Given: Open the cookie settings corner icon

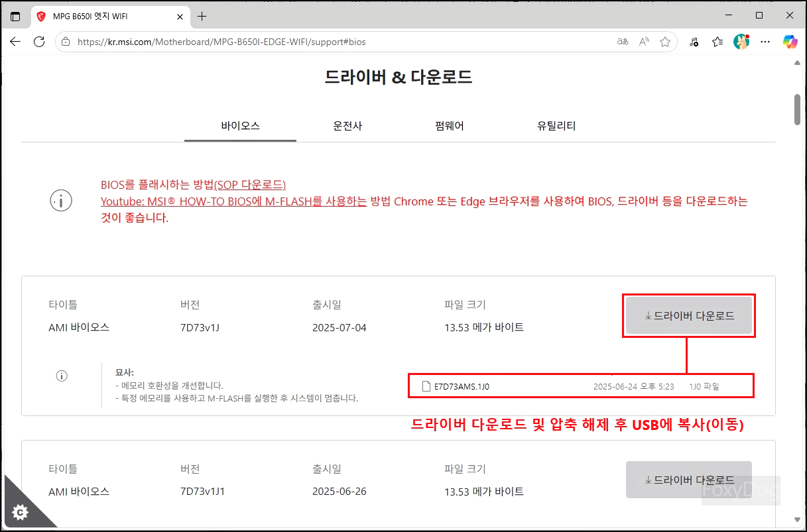Looking at the screenshot, I should pyautogui.click(x=21, y=511).
